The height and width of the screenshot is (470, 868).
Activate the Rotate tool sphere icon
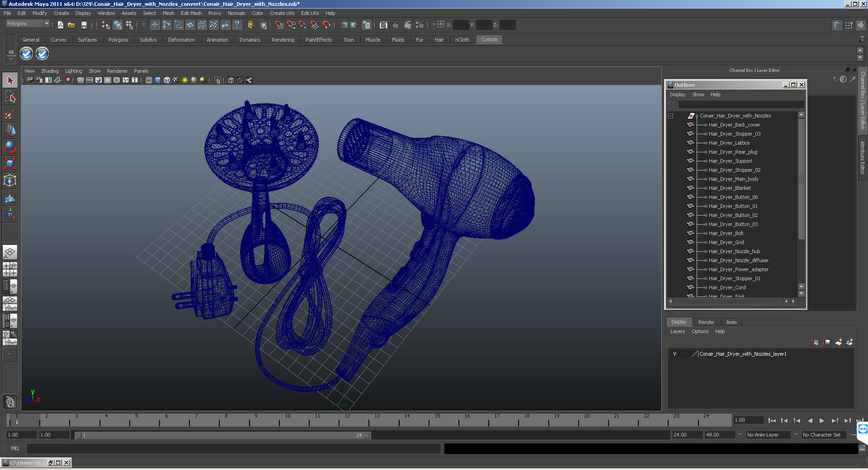10,147
